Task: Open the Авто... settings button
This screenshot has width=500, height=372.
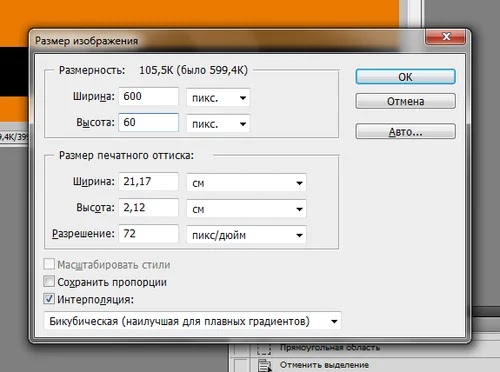Action: 405,132
